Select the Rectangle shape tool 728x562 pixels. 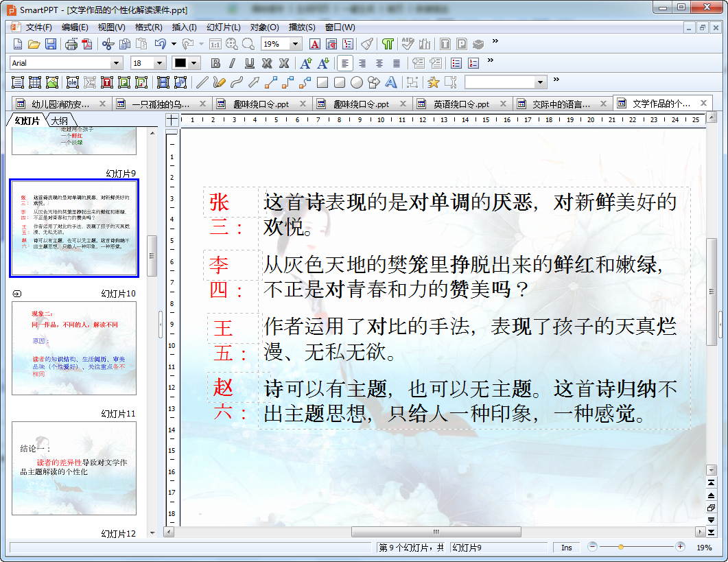322,82
